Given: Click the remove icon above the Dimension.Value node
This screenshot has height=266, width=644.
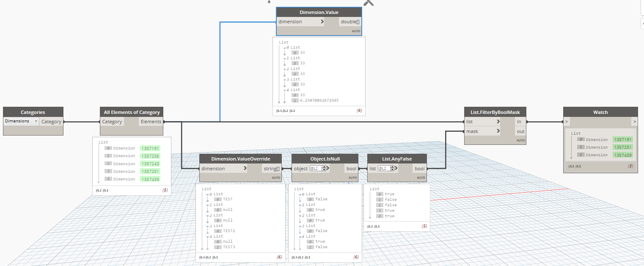Looking at the screenshot, I should 368,3.
